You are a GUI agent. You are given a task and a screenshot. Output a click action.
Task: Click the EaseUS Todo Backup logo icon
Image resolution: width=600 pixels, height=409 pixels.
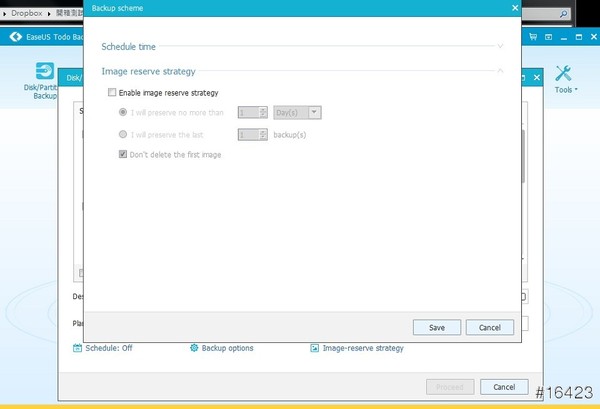point(16,37)
